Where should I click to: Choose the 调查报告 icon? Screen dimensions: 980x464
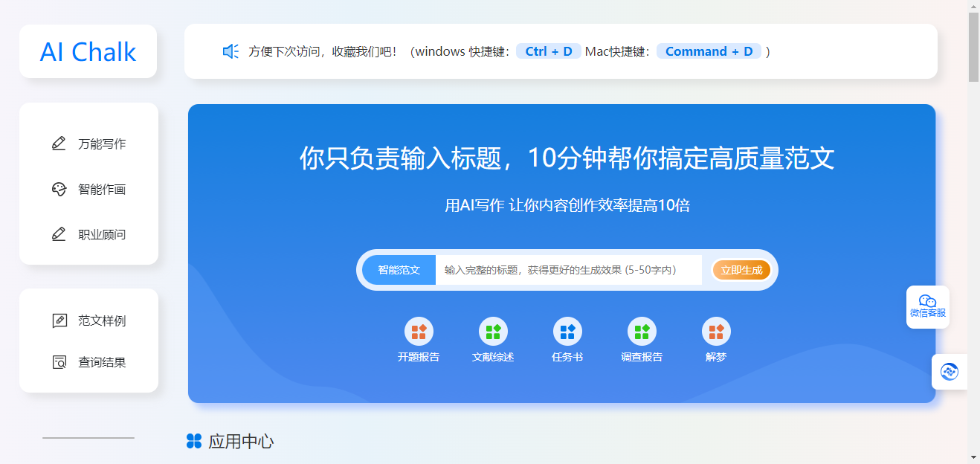pos(642,331)
